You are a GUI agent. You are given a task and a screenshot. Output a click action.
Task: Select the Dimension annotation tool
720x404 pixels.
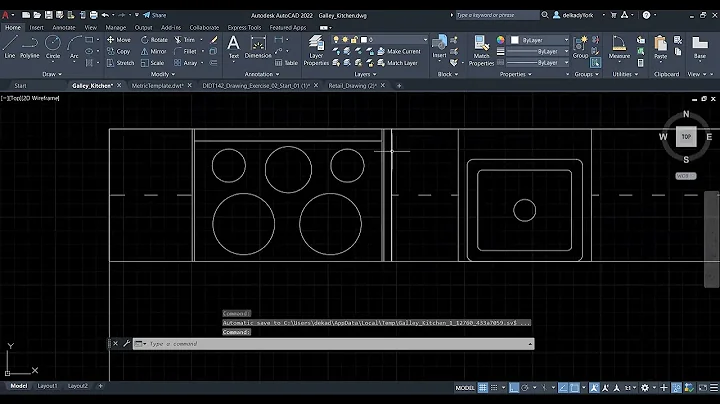point(258,46)
